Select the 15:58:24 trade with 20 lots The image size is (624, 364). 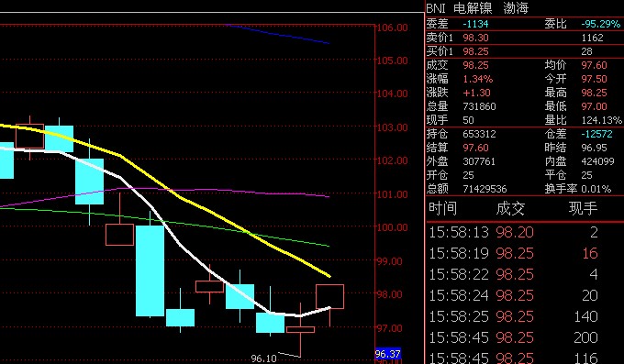(525, 295)
